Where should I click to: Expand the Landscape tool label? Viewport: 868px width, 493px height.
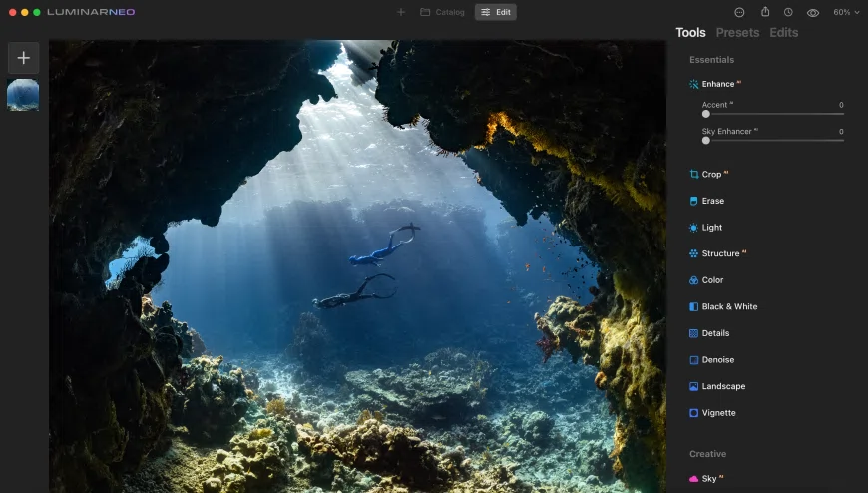(723, 386)
